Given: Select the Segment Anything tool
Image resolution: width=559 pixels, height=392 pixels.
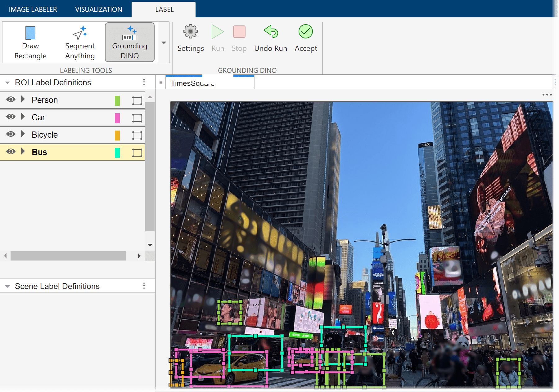Looking at the screenshot, I should [80, 42].
